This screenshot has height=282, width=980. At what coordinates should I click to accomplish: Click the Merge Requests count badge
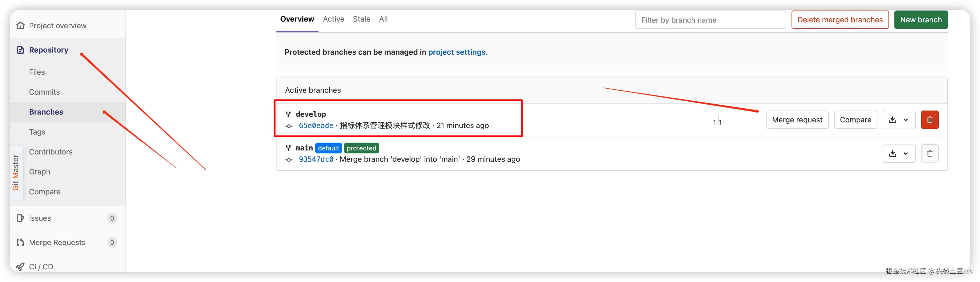click(112, 242)
